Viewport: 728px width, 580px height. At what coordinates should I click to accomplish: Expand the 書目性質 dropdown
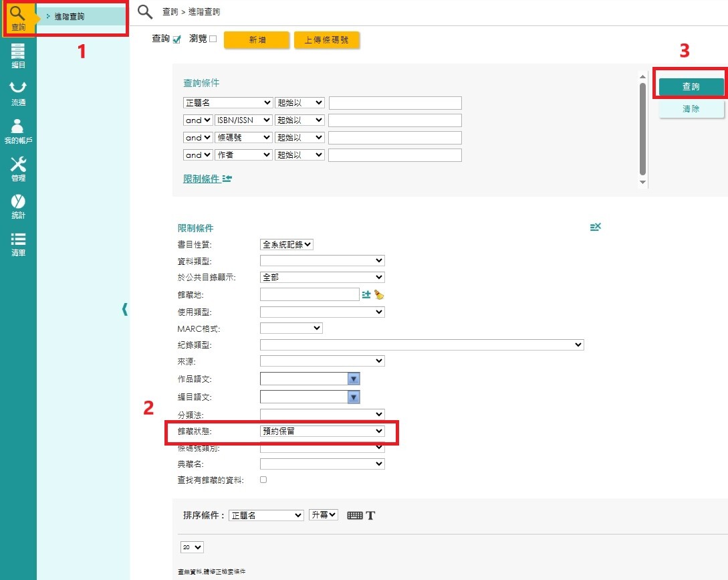click(287, 244)
